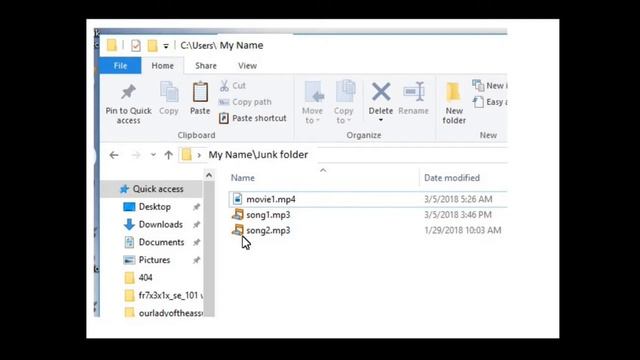Image resolution: width=640 pixels, height=360 pixels.
Task: Click the navigation pane scrollbar track
Action: [x=209, y=249]
